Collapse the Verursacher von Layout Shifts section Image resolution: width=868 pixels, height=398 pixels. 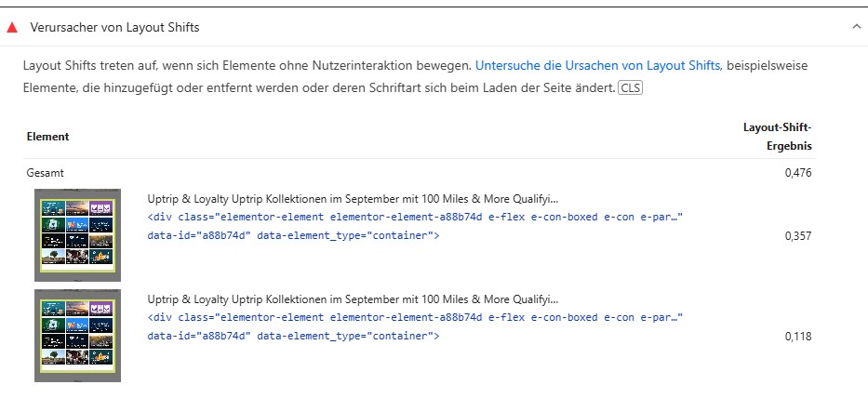[856, 28]
